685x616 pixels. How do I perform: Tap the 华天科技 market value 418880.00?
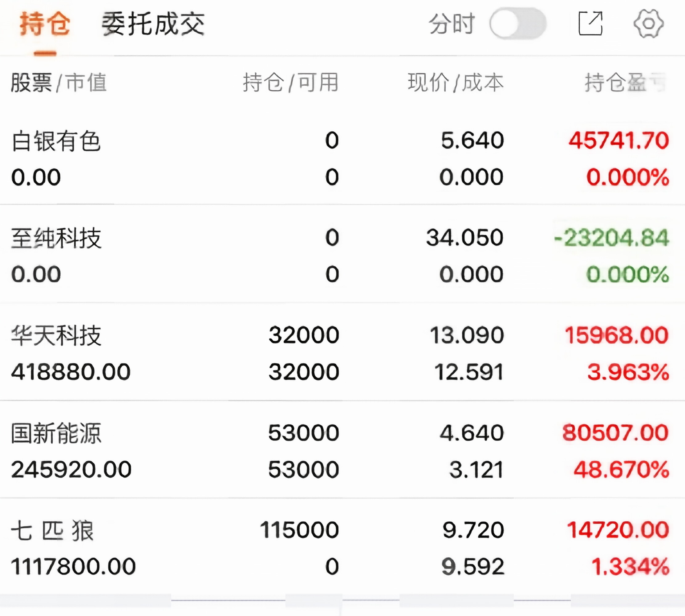click(71, 372)
